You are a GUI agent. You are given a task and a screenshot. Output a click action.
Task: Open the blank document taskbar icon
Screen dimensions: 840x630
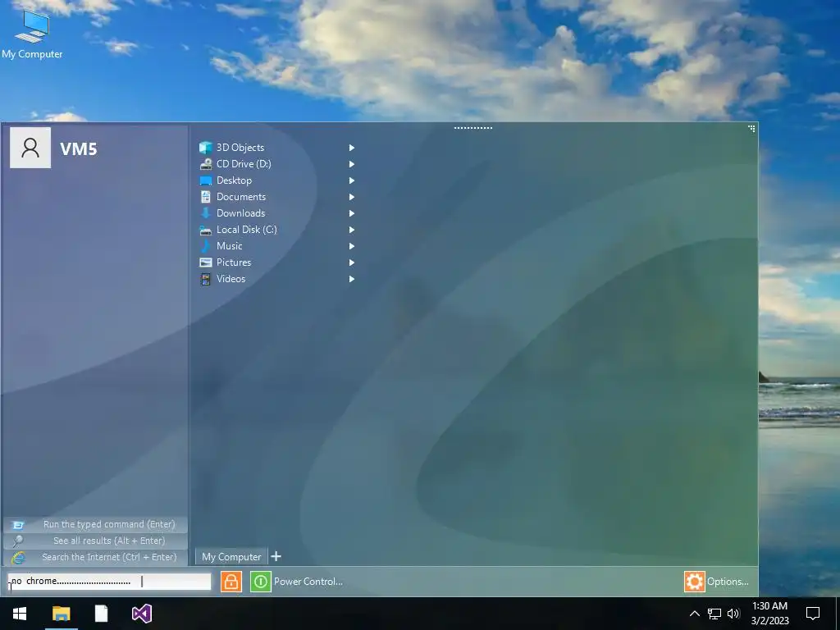point(101,614)
